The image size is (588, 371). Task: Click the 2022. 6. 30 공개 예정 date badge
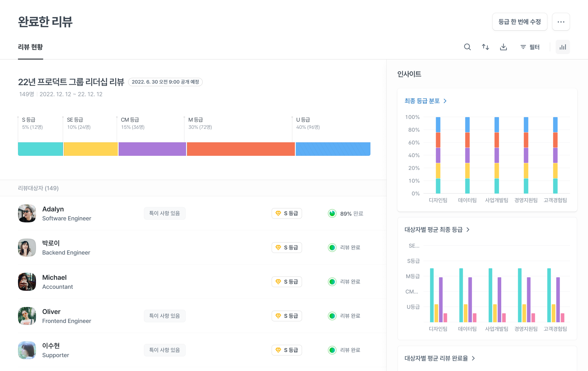pyautogui.click(x=165, y=82)
